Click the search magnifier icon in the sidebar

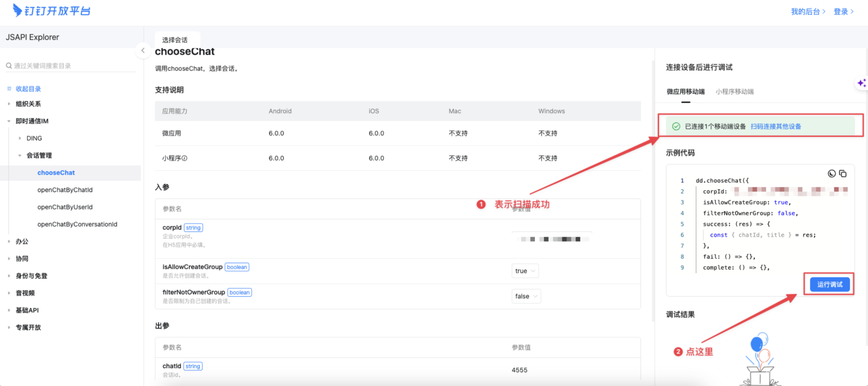[x=9, y=66]
